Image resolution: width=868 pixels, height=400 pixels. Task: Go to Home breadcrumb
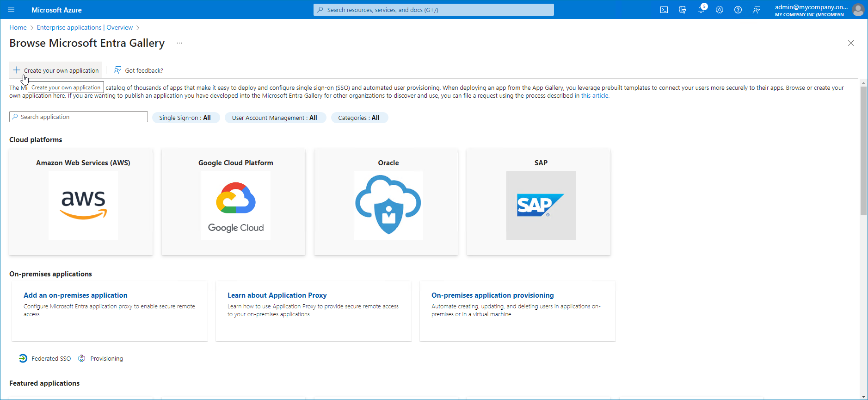(x=18, y=27)
